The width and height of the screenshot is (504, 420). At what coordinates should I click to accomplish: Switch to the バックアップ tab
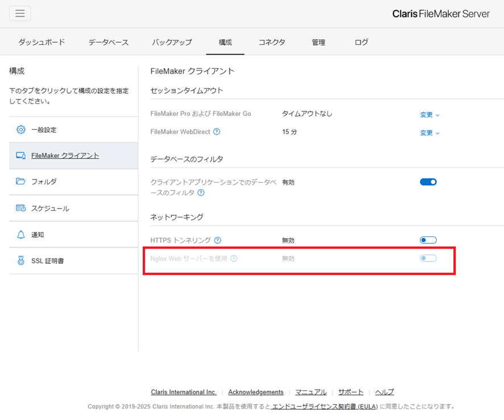click(x=172, y=42)
